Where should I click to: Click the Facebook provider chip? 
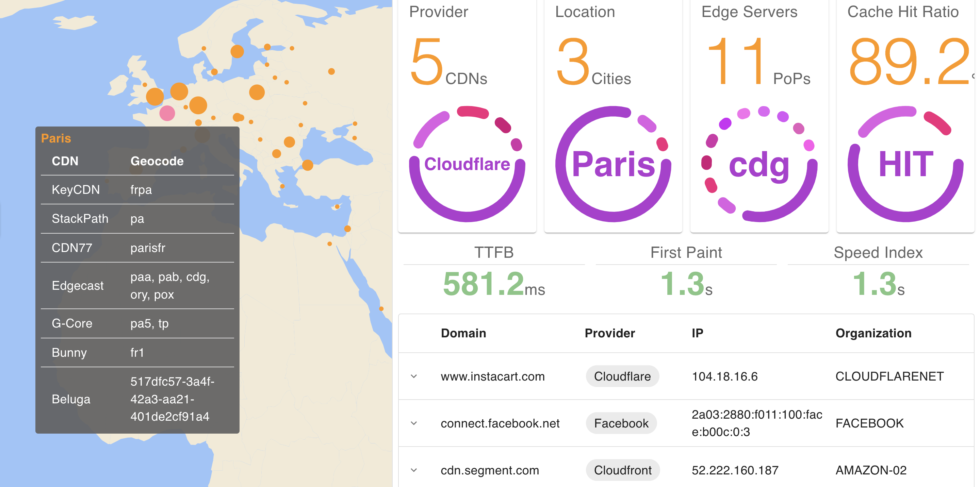[621, 423]
